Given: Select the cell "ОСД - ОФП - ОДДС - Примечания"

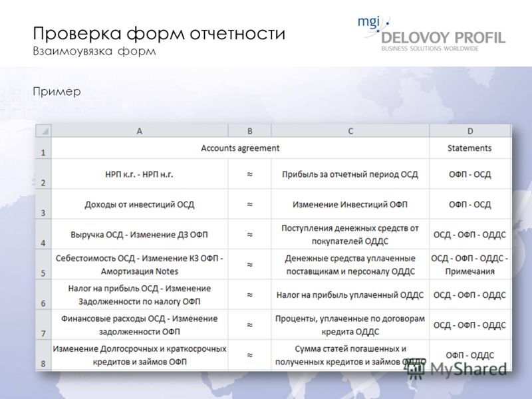Looking at the screenshot, I should click(470, 265).
